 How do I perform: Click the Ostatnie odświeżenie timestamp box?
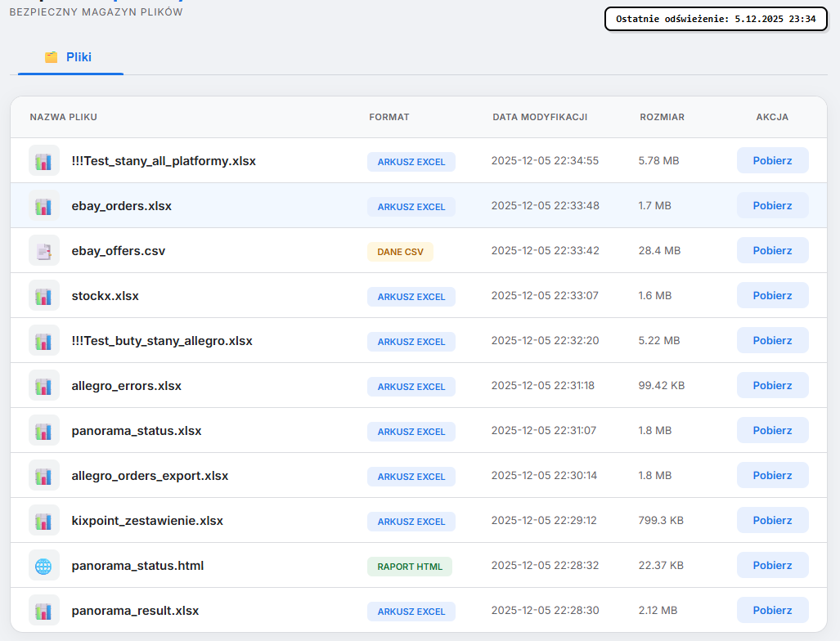point(716,19)
